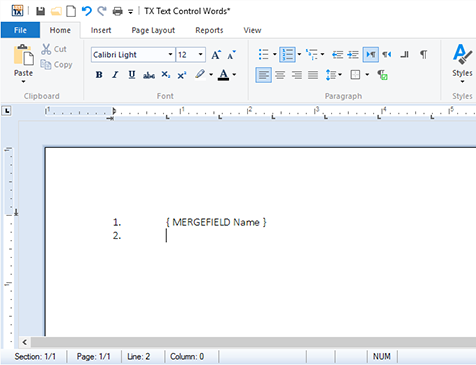Toggle the numbered list button
This screenshot has height=365, width=476.
click(287, 54)
